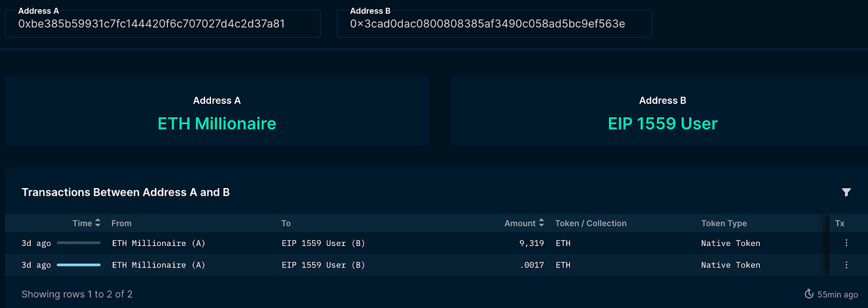Screen dimensions: 868x308
Task: Sort by Amount using the sort arrows
Action: click(541, 223)
